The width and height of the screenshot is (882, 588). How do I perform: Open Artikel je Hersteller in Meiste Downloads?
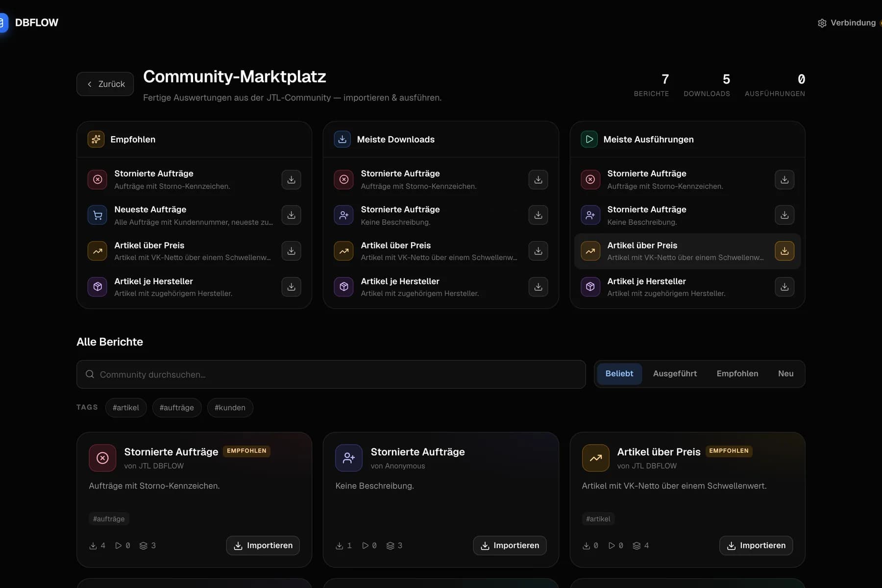[441, 287]
